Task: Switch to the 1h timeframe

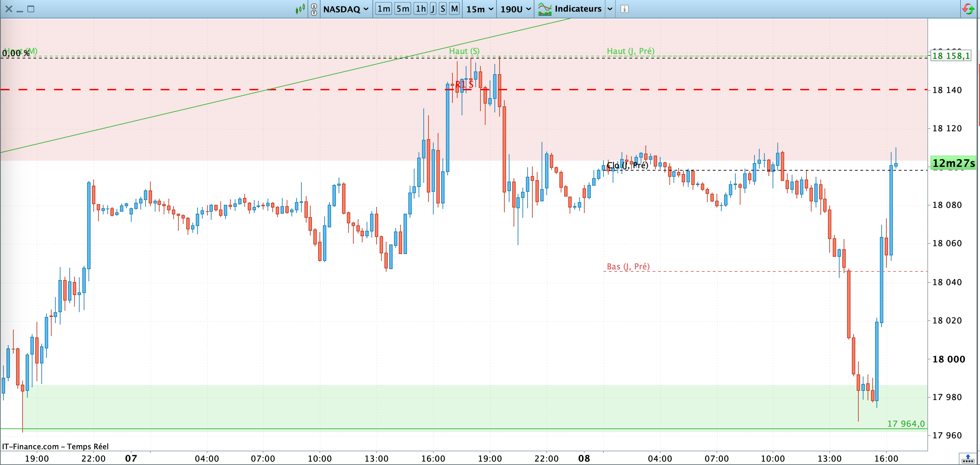Action: pyautogui.click(x=421, y=9)
